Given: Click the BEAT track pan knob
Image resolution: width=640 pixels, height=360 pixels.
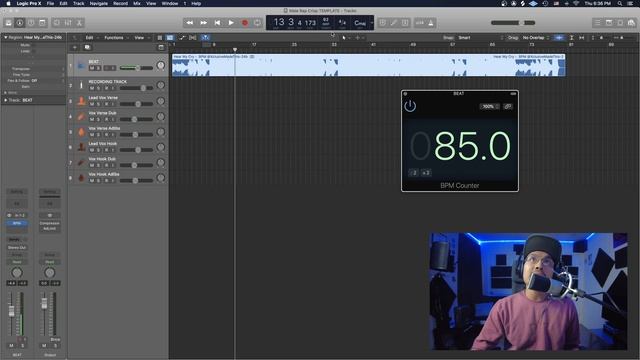Looking at the screenshot, I should [x=160, y=65].
